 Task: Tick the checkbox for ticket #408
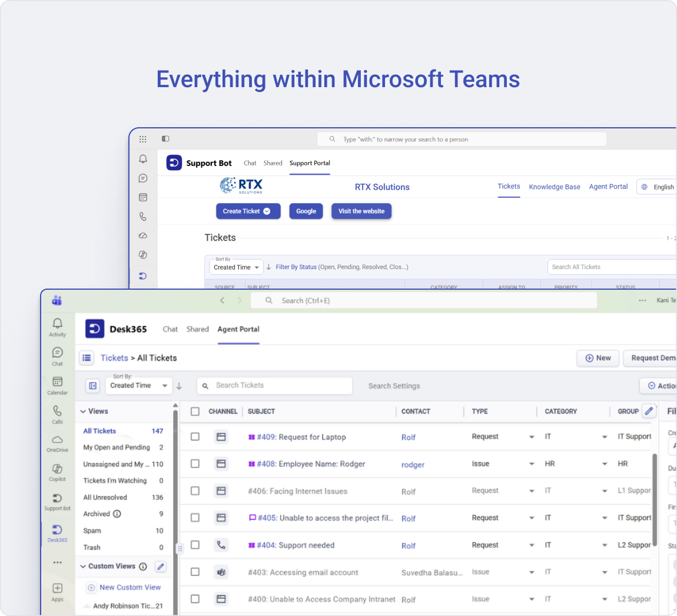coord(195,463)
